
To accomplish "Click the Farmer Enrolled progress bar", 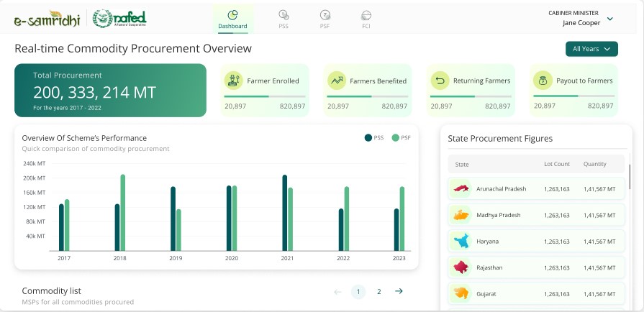I will pos(265,96).
